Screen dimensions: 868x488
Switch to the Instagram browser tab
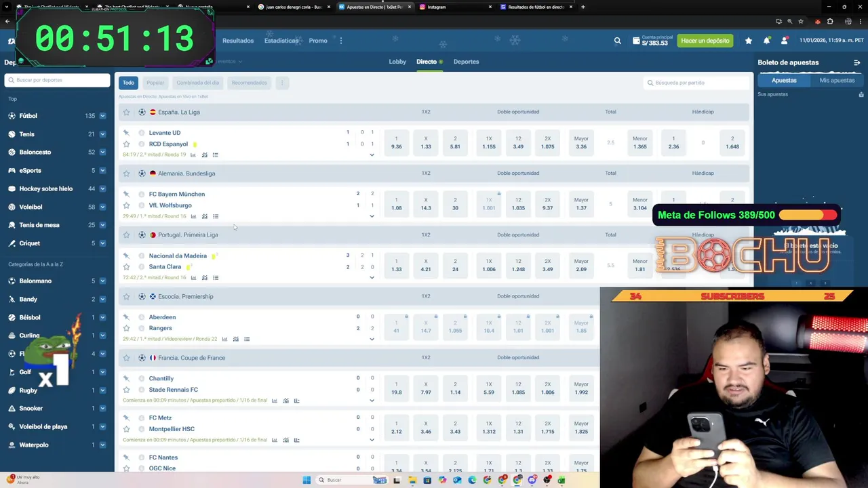(456, 7)
